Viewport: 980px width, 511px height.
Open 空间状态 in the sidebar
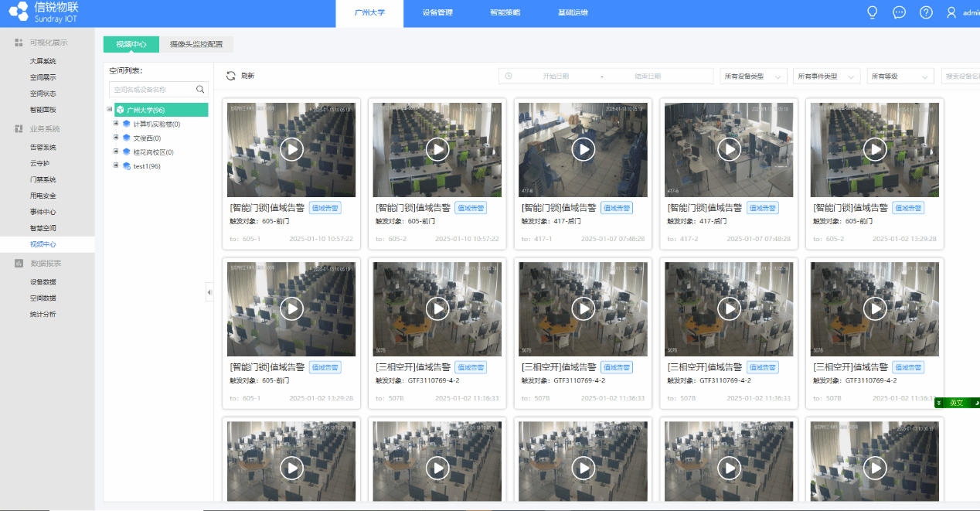(43, 94)
